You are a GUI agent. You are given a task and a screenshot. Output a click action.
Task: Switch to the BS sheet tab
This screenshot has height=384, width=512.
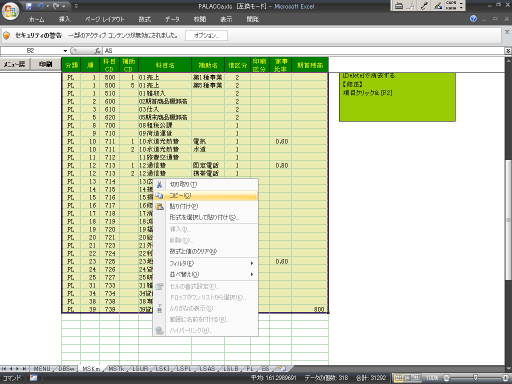pyautogui.click(x=265, y=369)
